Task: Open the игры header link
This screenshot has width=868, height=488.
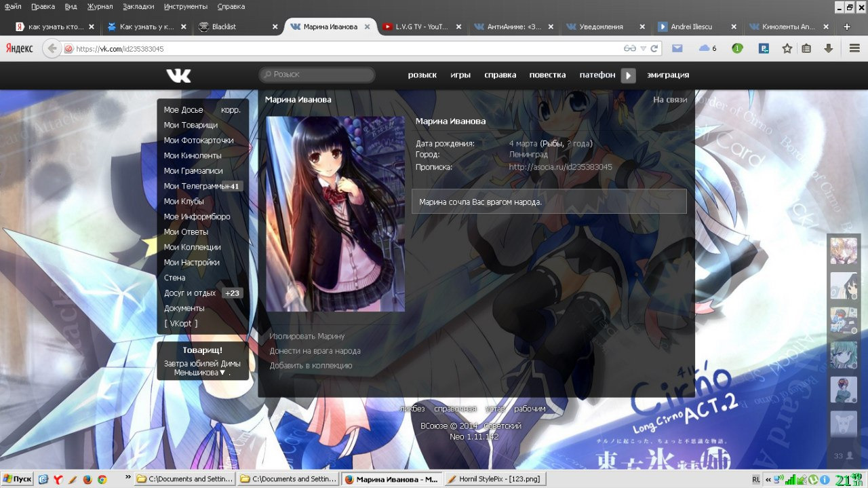Action: pyautogui.click(x=460, y=75)
